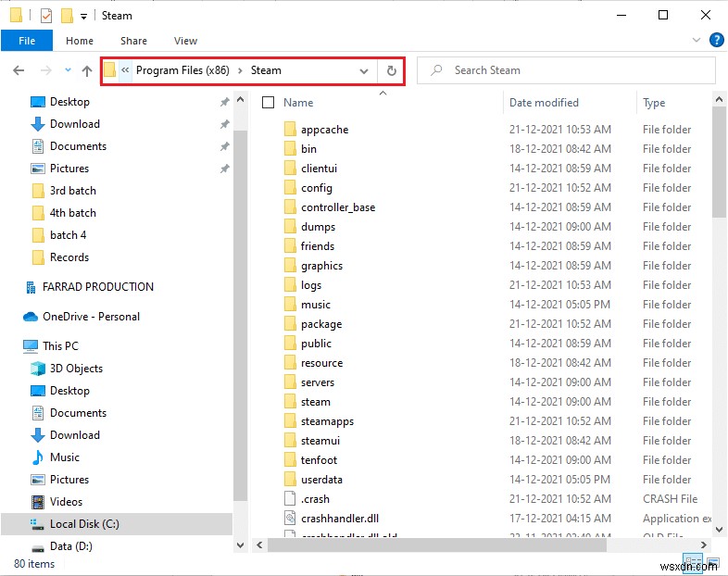Image resolution: width=728 pixels, height=576 pixels.
Task: Select Data (D:) drive
Action: tap(71, 546)
